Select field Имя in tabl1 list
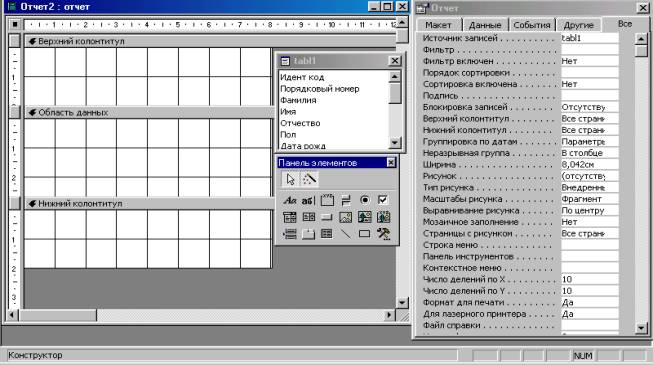Viewport: 653px width, 365px height. [288, 112]
